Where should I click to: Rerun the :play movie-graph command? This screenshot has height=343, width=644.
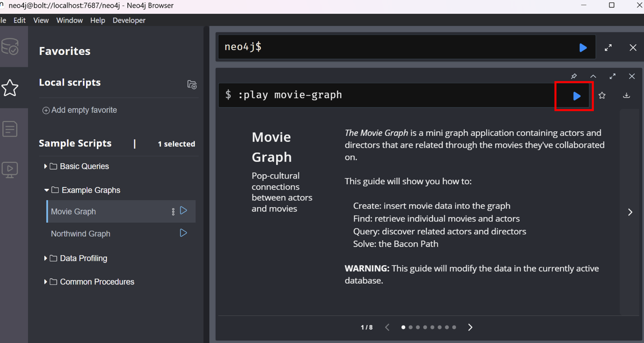tap(576, 96)
